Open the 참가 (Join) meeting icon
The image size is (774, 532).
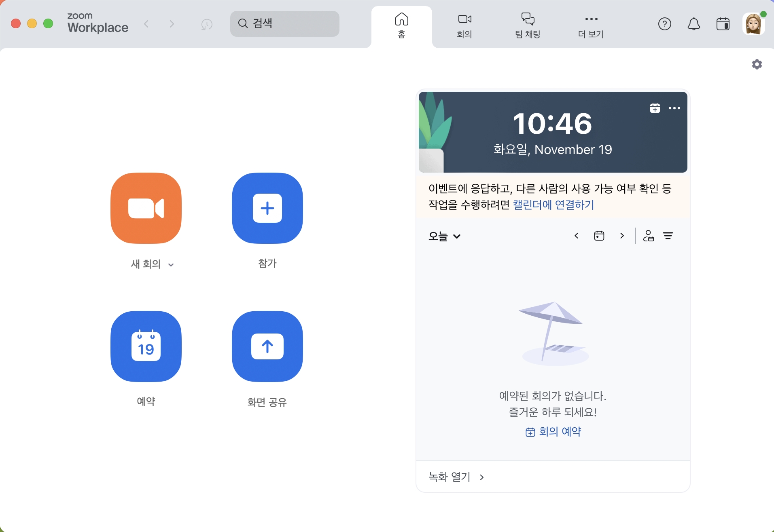click(267, 208)
